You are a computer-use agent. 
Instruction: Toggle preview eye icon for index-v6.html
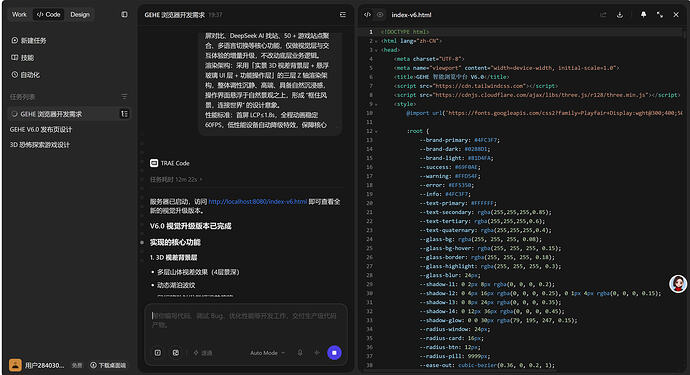click(380, 15)
